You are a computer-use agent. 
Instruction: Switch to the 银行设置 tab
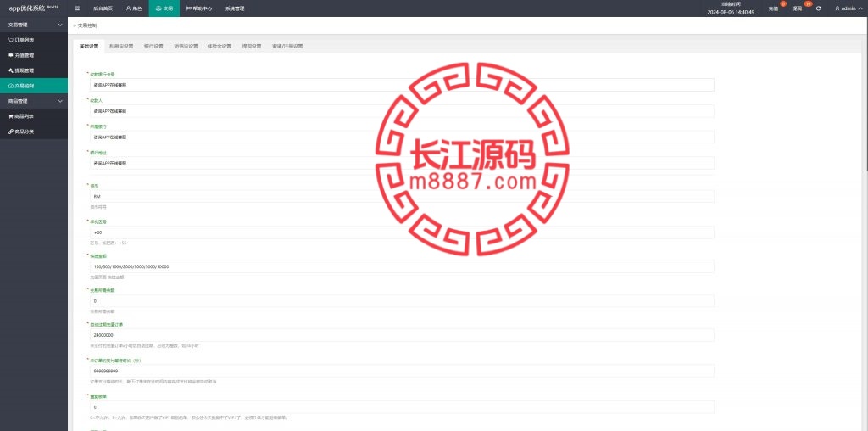coord(153,47)
